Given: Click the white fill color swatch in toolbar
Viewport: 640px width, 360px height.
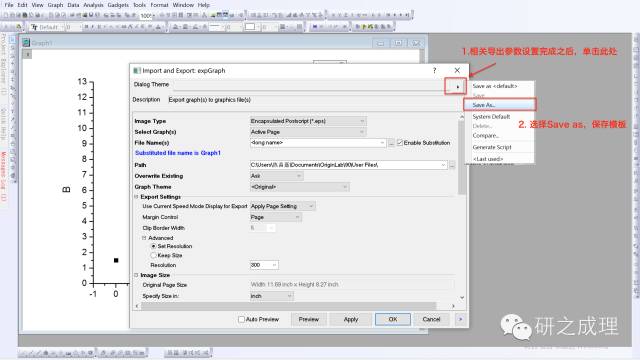Looking at the screenshot, I should pos(250,27).
